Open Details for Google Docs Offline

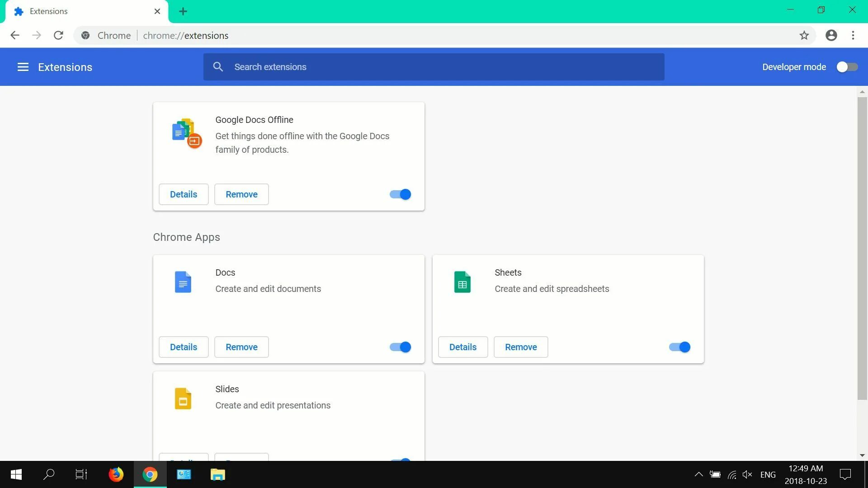184,194
